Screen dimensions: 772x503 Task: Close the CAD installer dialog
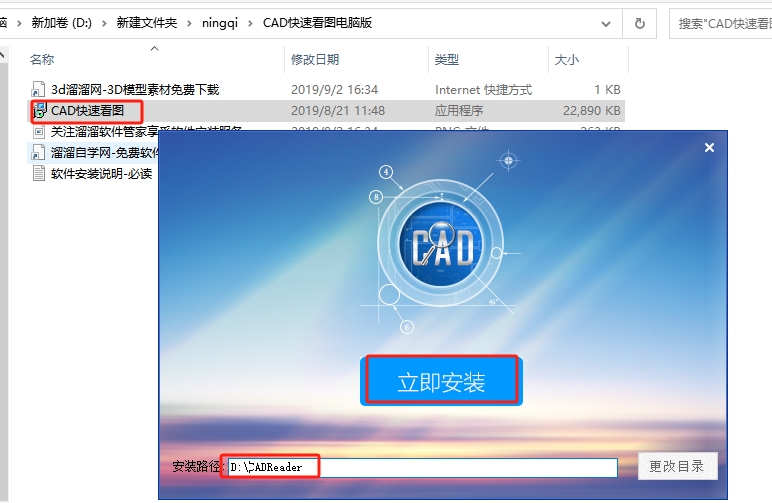[709, 148]
